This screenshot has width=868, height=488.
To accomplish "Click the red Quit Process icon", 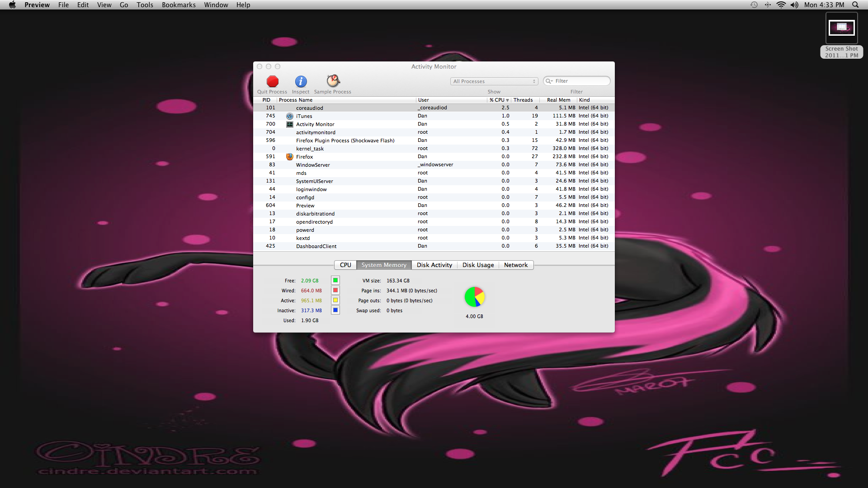I will (272, 81).
